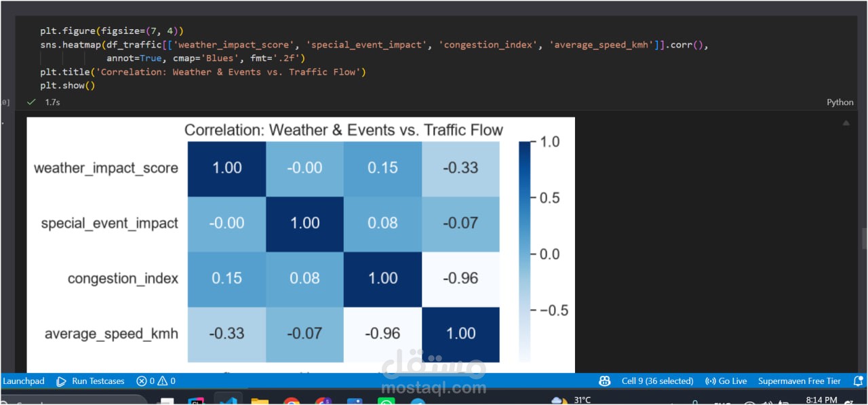Click the -0.96 cell in the average_speed_kmh row

[x=382, y=334]
